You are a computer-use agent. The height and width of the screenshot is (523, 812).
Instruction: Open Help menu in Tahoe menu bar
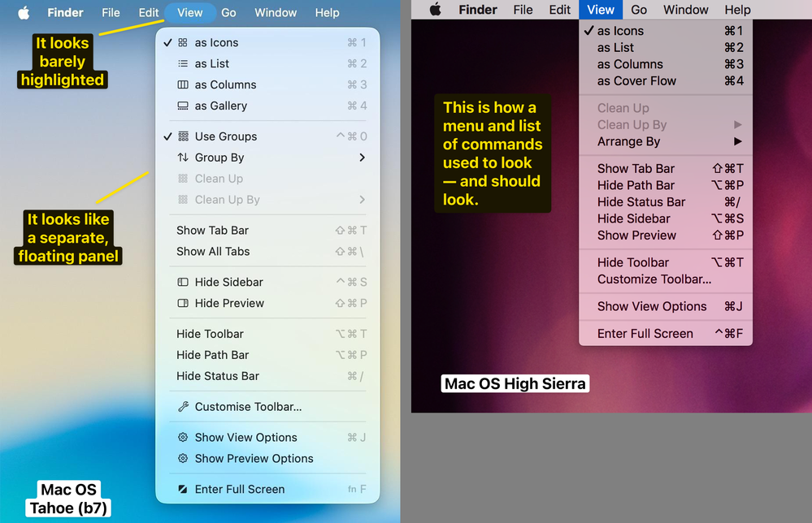pos(328,12)
